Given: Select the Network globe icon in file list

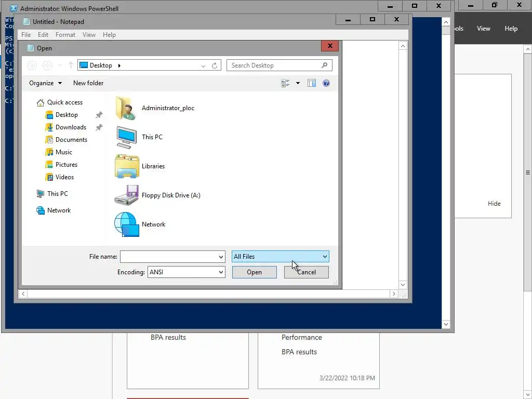Looking at the screenshot, I should pos(127,224).
